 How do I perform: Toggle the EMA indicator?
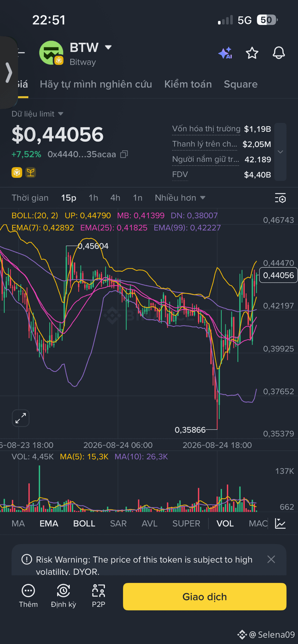pos(49,523)
